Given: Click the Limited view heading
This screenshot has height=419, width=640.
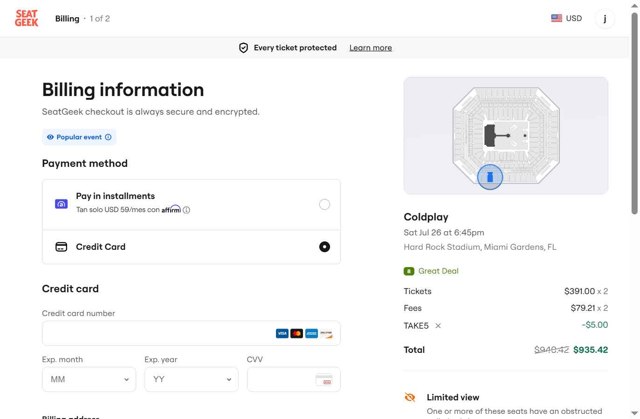Looking at the screenshot, I should pos(453,397).
